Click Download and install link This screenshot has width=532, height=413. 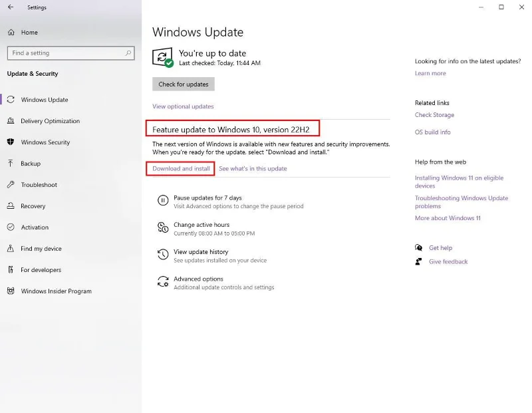click(x=181, y=168)
